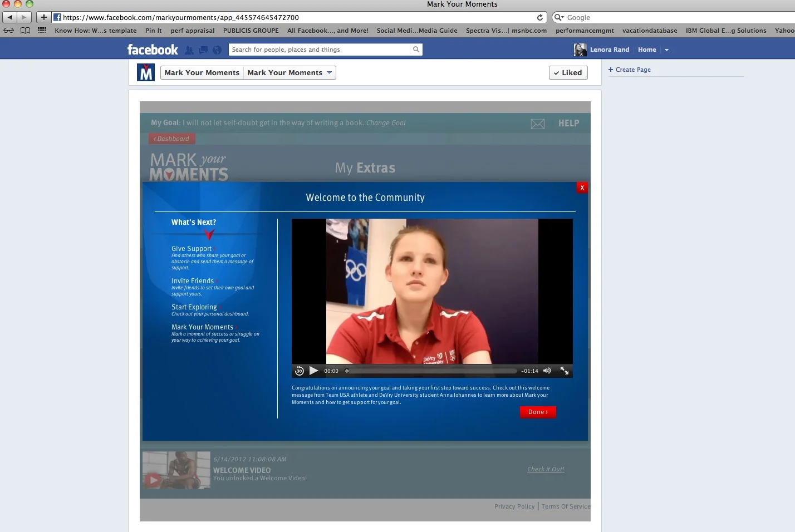Screen dimensions: 795x532
Task: Open Top Sites grid icon
Action: pyautogui.click(x=42, y=31)
